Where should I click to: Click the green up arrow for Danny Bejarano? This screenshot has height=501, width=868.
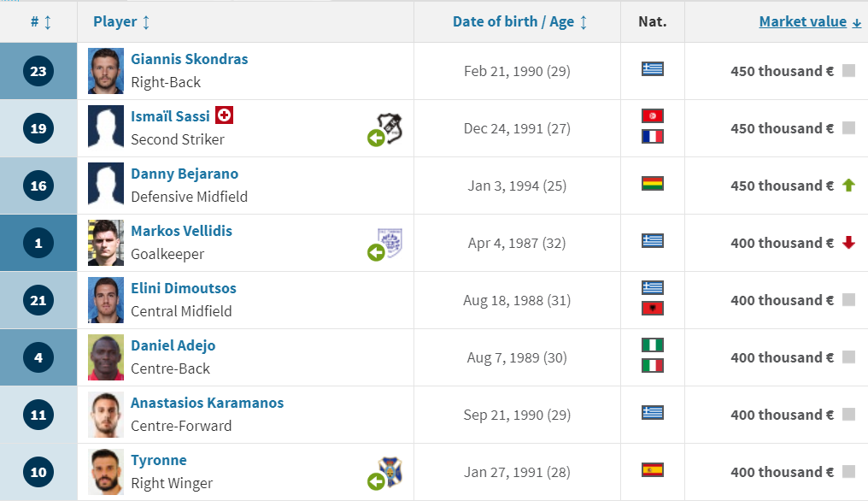click(848, 186)
